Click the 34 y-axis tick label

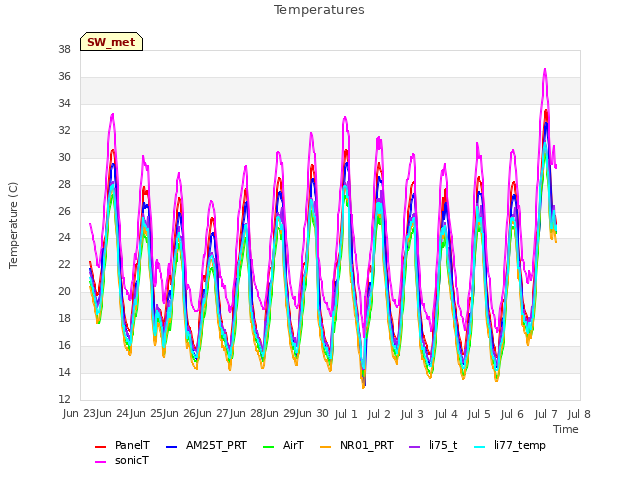tap(64, 103)
